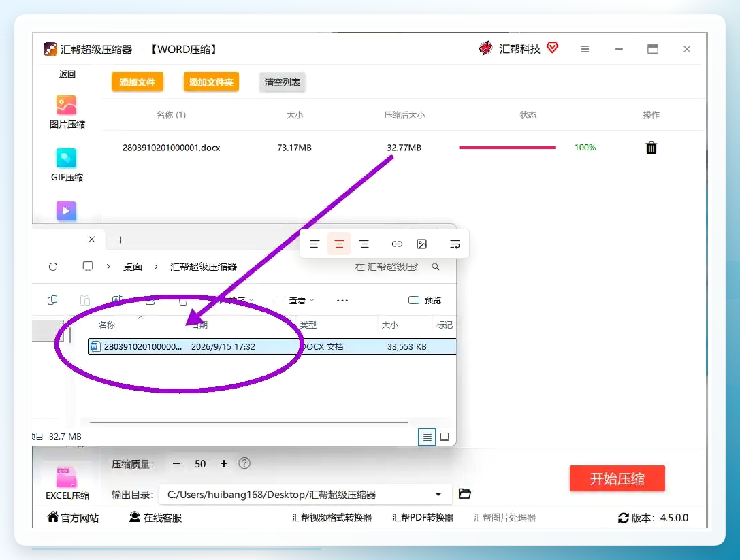Check for updates via 版本 refresh icon
740x560 pixels.
(x=623, y=518)
